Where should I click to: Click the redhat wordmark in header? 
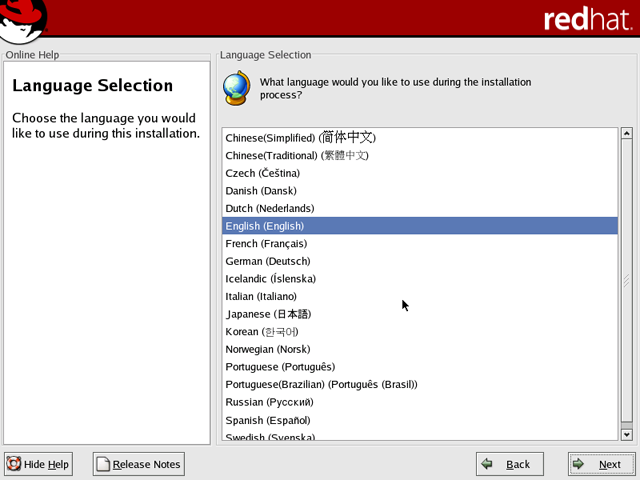point(588,19)
